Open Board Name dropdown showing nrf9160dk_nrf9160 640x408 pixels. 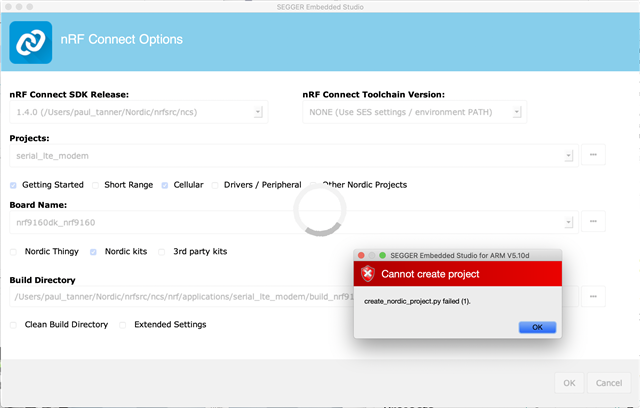294,222
